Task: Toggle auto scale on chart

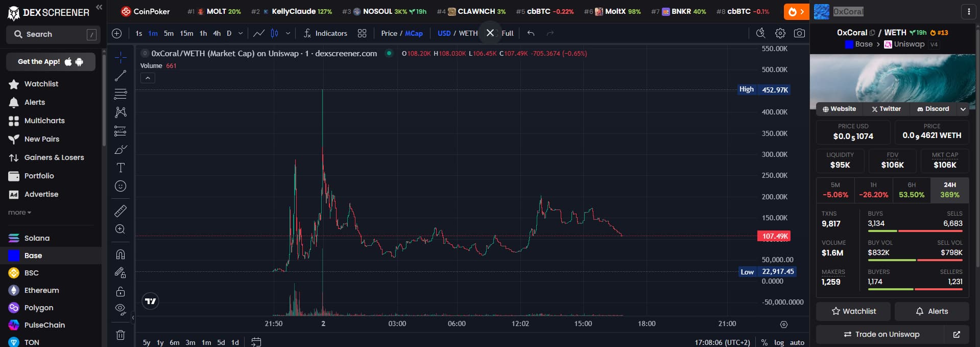Action: (797, 342)
